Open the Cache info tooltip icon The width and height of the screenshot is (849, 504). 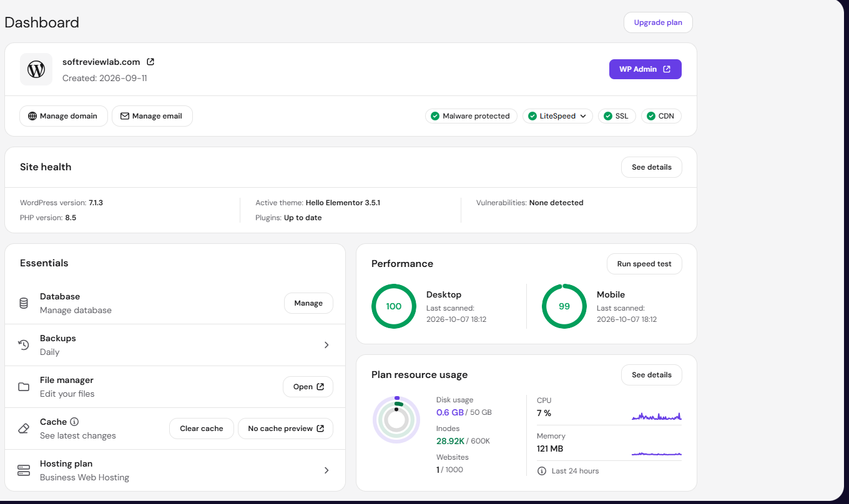tap(74, 422)
